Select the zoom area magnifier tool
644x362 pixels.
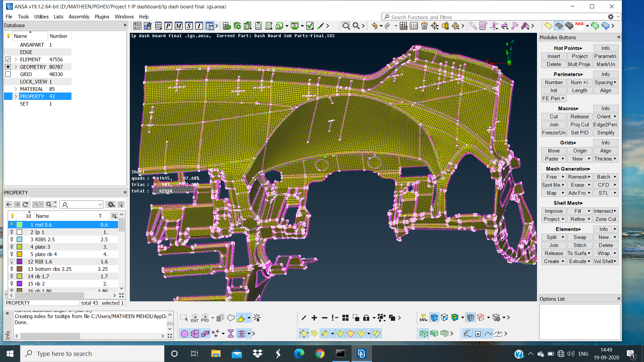click(346, 26)
